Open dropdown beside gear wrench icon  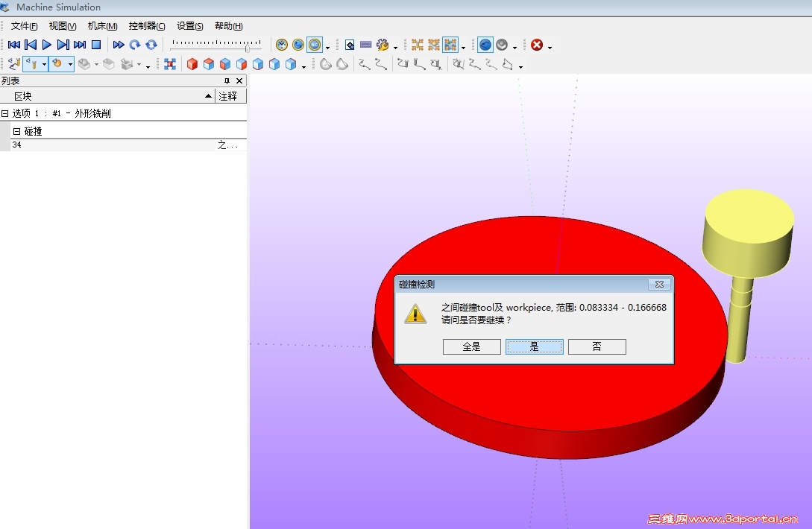coord(396,48)
